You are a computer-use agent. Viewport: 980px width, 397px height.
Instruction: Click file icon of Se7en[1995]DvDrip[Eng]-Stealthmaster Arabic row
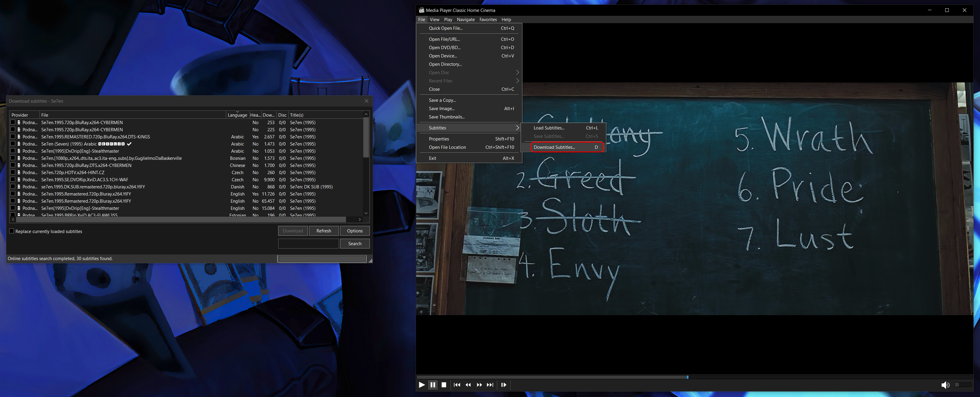coord(19,151)
